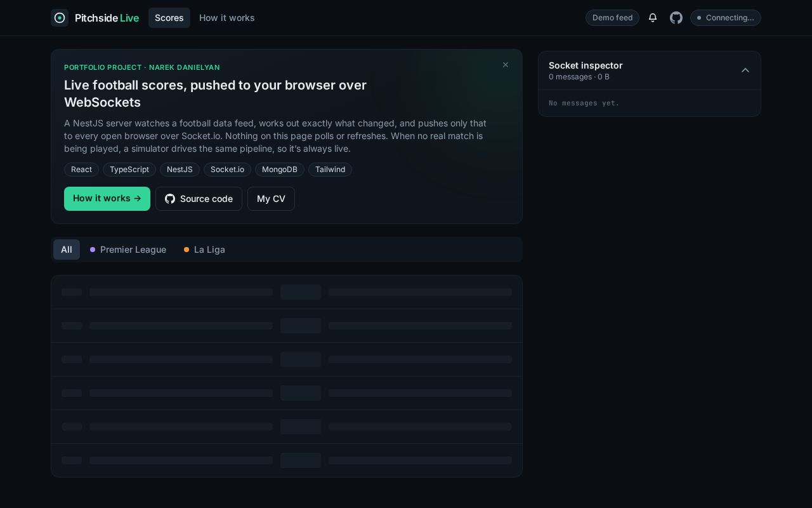Click the green How it works button
The width and height of the screenshot is (812, 508).
107,199
